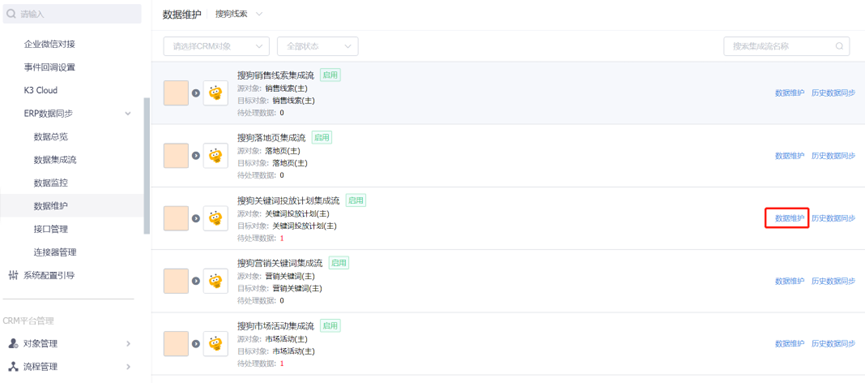Open the 请选择CRM对象 dropdown
This screenshot has height=383, width=865.
click(x=216, y=46)
